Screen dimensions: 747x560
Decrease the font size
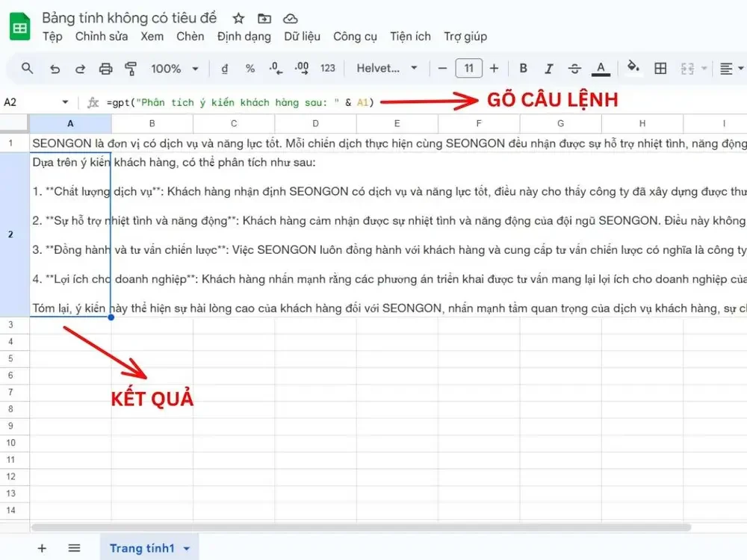click(442, 69)
